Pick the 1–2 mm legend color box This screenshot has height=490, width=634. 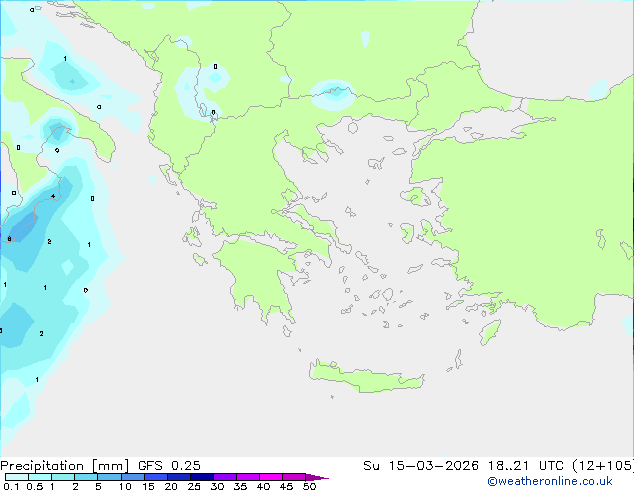point(63,477)
